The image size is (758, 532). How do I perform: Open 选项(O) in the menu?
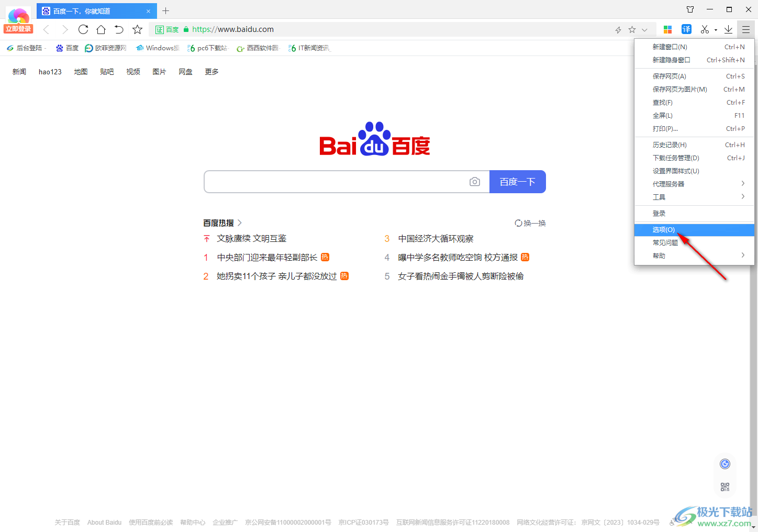(694, 229)
